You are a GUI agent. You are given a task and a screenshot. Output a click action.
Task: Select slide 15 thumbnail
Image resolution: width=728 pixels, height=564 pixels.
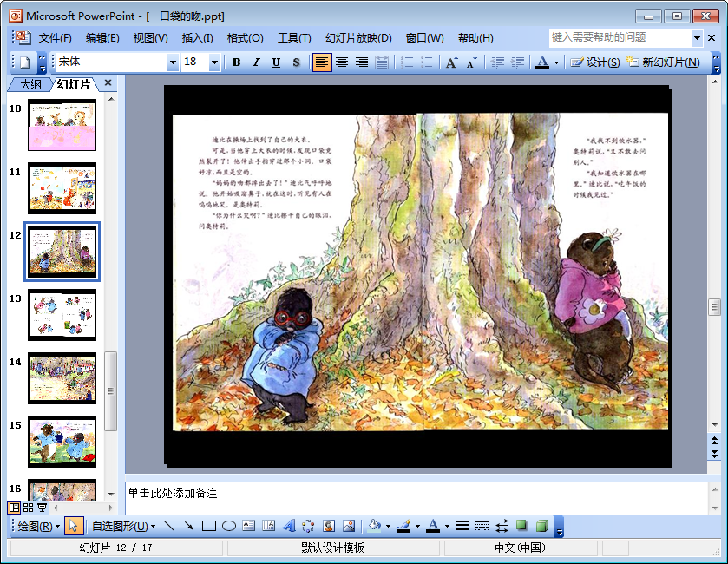pyautogui.click(x=62, y=442)
